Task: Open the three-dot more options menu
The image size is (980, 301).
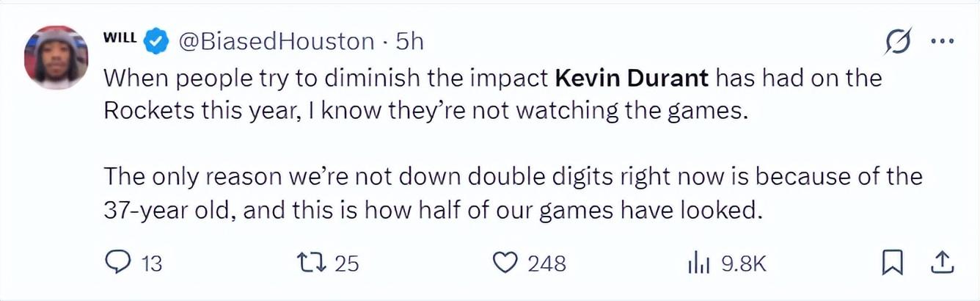Action: (941, 42)
